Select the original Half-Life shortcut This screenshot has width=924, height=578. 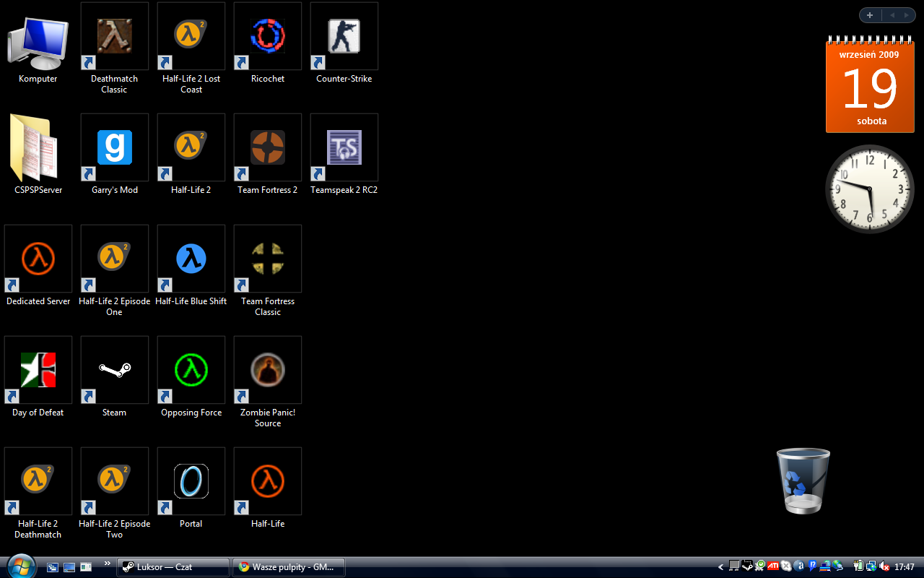tap(268, 488)
